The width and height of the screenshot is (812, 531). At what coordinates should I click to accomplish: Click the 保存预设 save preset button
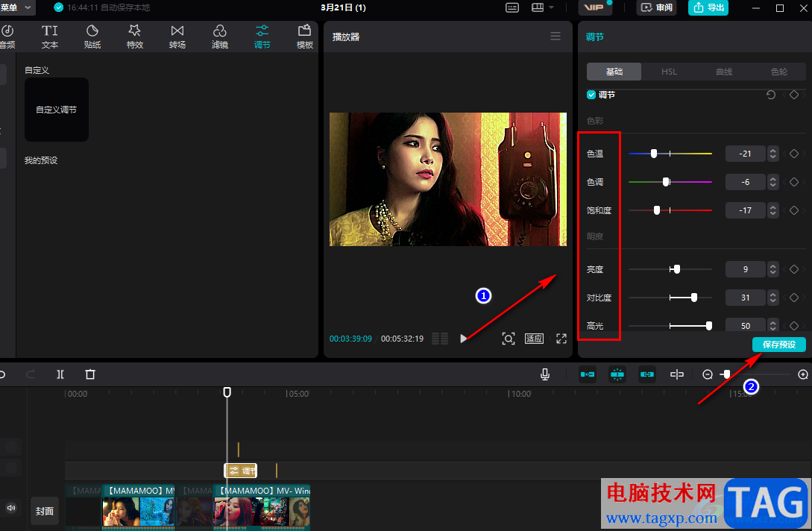[x=779, y=345]
